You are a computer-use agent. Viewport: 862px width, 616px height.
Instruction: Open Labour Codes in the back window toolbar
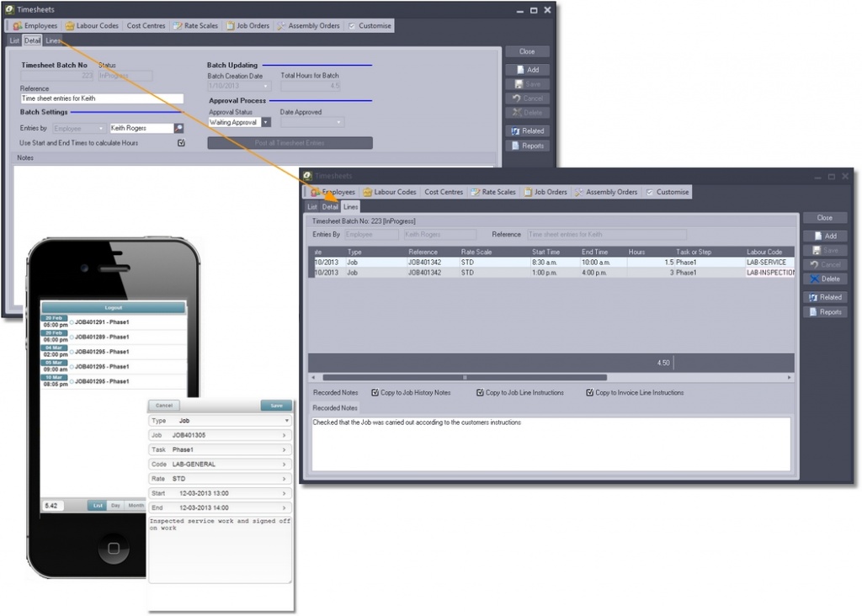[92, 26]
